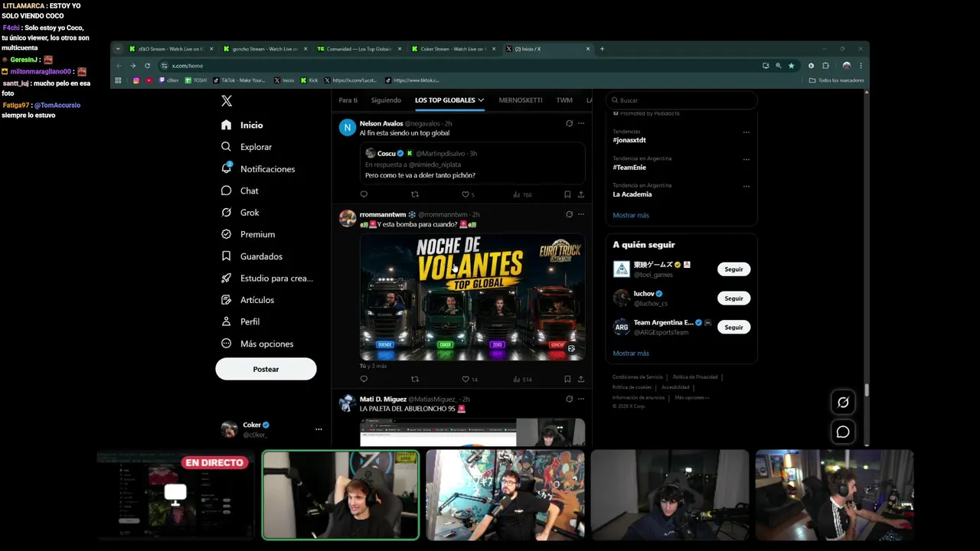This screenshot has height=551, width=980.
Task: Grok explain icon on Nelson Avalos post
Action: [x=569, y=123]
